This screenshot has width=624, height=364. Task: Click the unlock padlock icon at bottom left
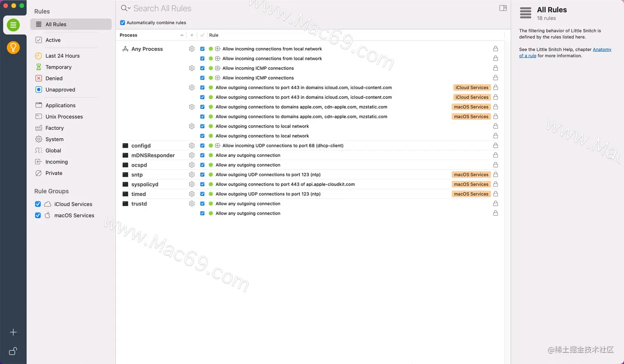13,351
